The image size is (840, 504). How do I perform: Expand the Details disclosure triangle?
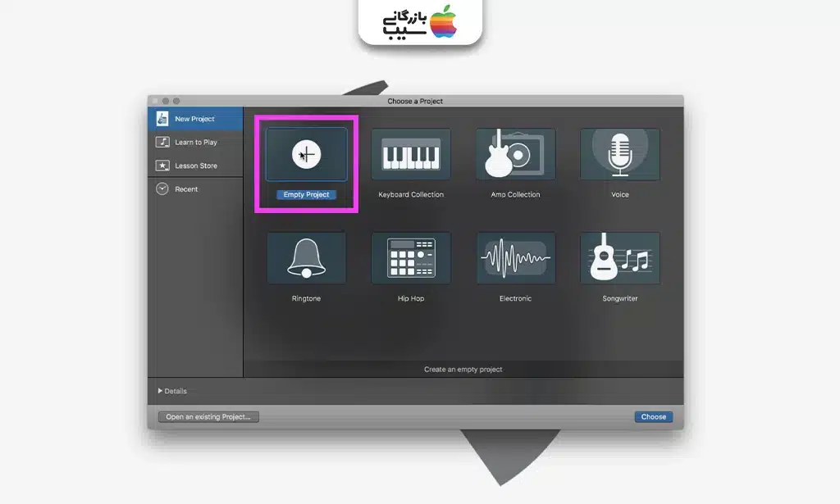click(x=160, y=391)
